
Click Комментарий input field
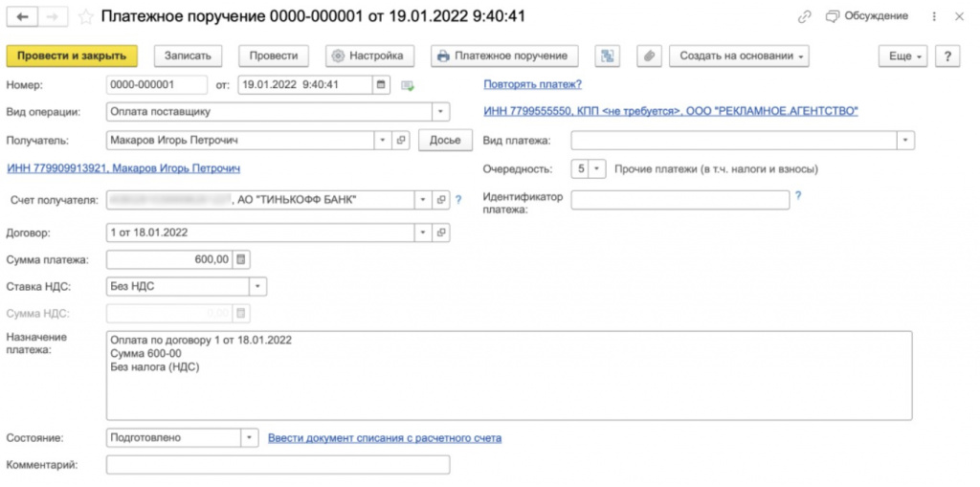click(x=278, y=464)
